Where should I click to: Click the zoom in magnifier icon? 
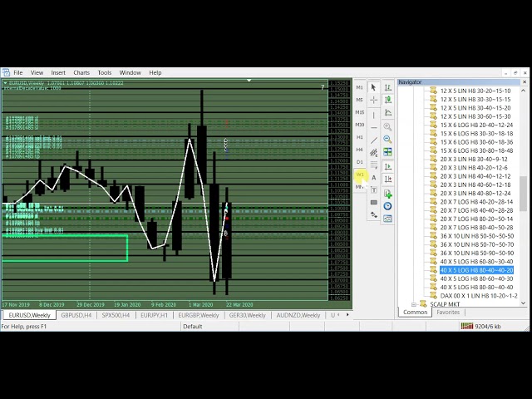(387, 126)
